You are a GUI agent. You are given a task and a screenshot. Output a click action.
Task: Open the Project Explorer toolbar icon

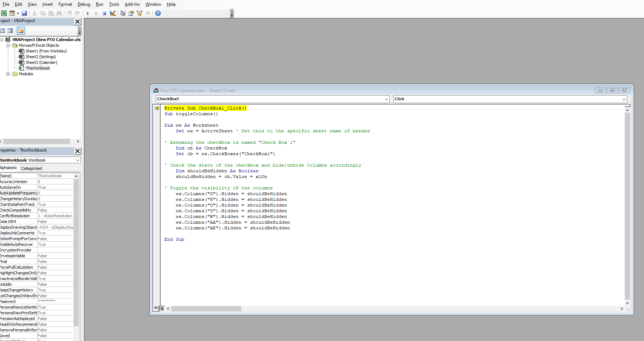(123, 13)
